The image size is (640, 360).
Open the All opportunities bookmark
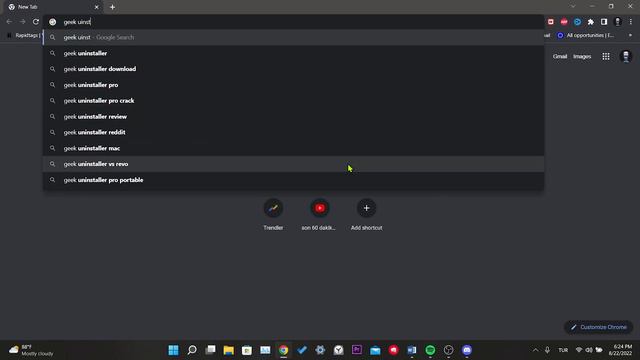click(585, 36)
